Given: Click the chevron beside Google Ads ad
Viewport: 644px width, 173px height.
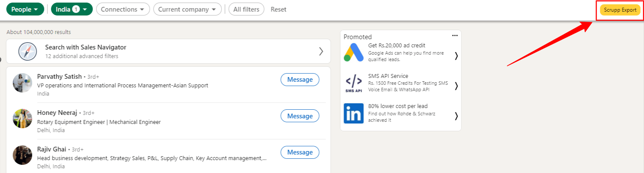Looking at the screenshot, I should 456,56.
